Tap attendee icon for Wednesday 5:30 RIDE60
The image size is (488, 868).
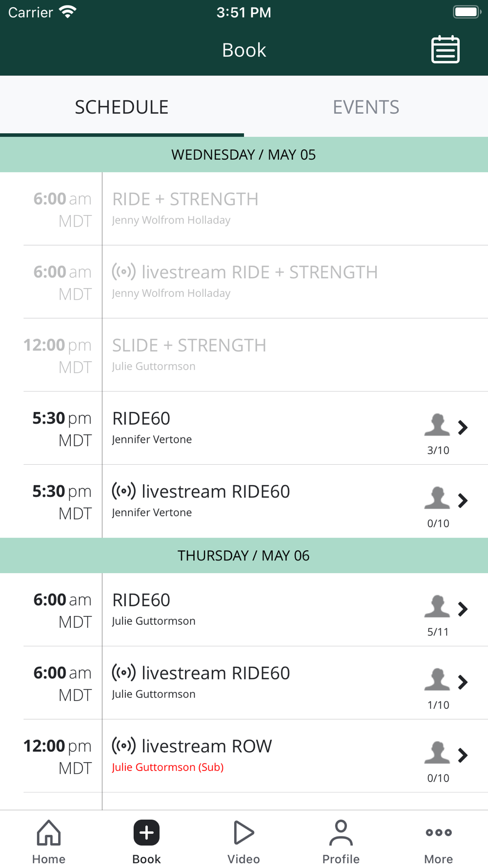pos(437,425)
